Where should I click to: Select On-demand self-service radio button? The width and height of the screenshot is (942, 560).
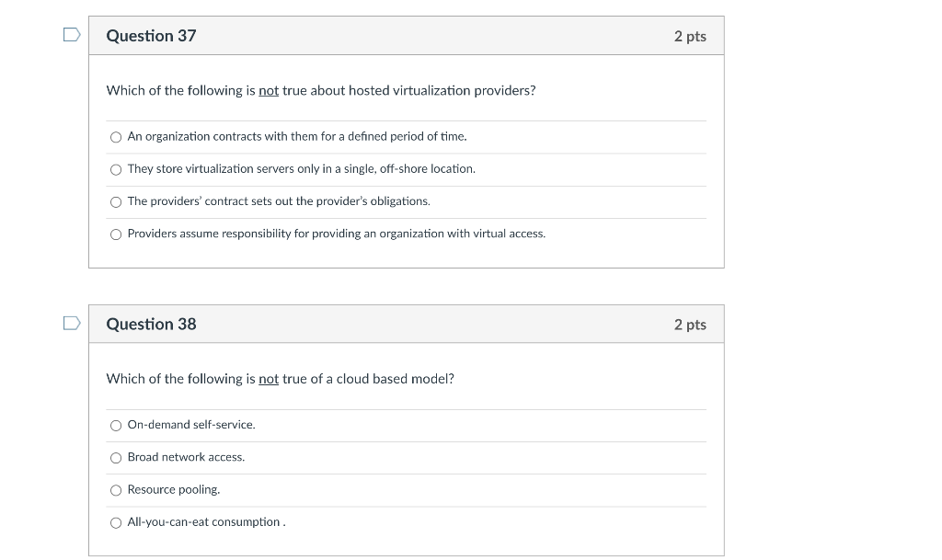[116, 426]
